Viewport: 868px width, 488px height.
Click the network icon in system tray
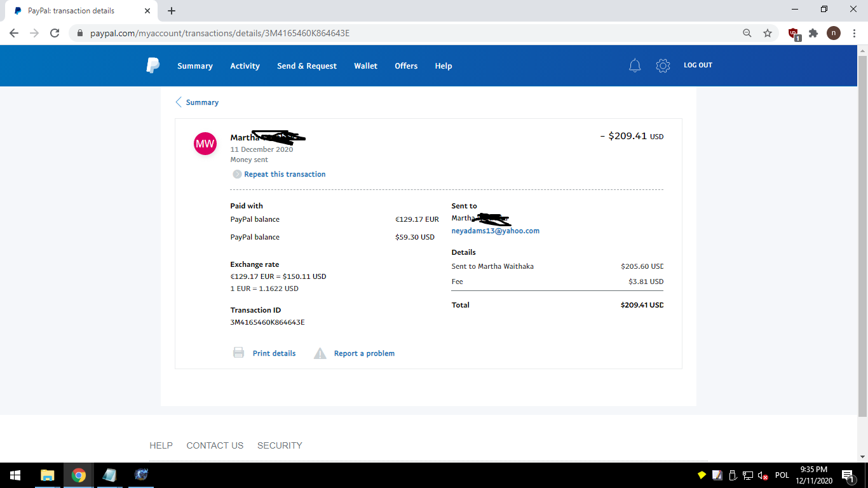tap(748, 475)
